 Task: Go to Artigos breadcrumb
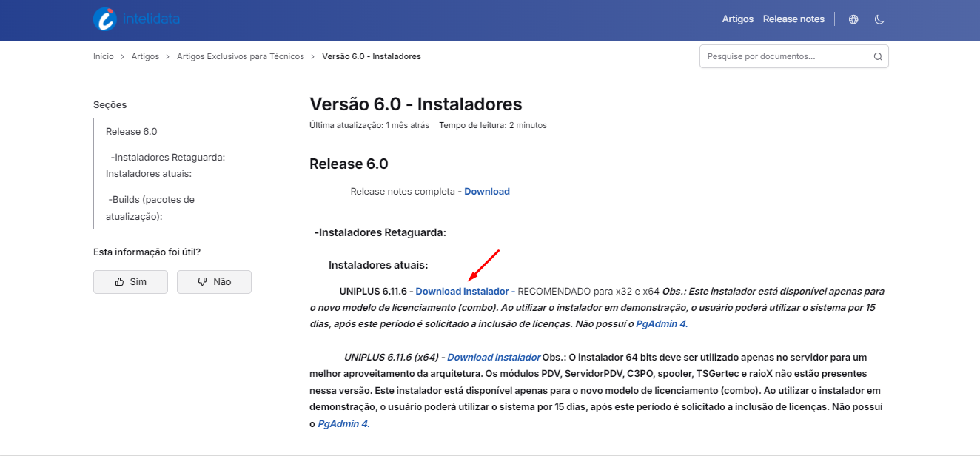(x=145, y=56)
